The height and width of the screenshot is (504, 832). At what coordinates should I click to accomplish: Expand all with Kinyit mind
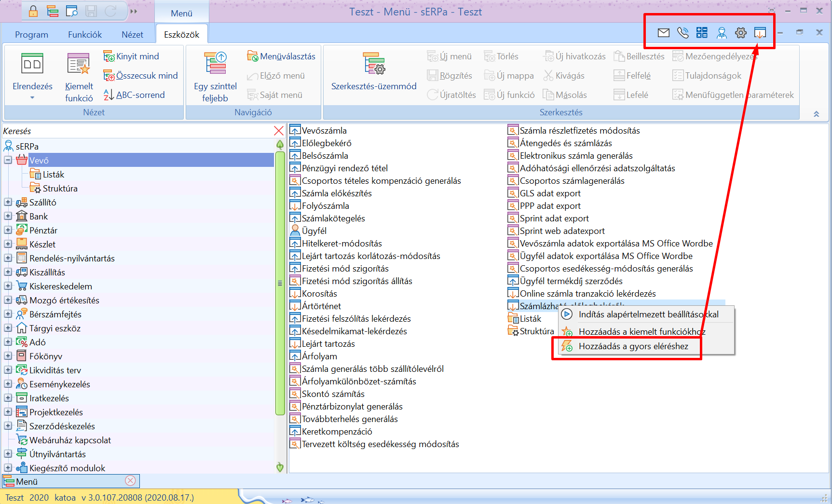pyautogui.click(x=131, y=56)
